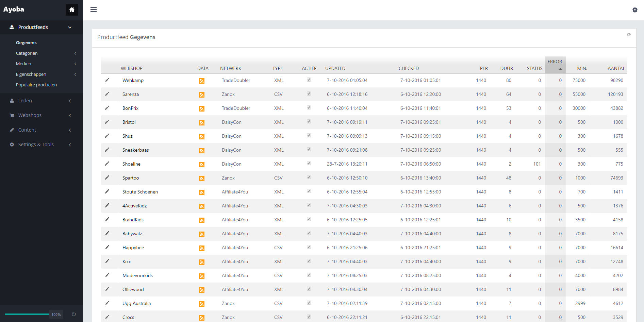This screenshot has height=322, width=644.
Task: Expand the Settings & Tools menu
Action: (x=42, y=145)
